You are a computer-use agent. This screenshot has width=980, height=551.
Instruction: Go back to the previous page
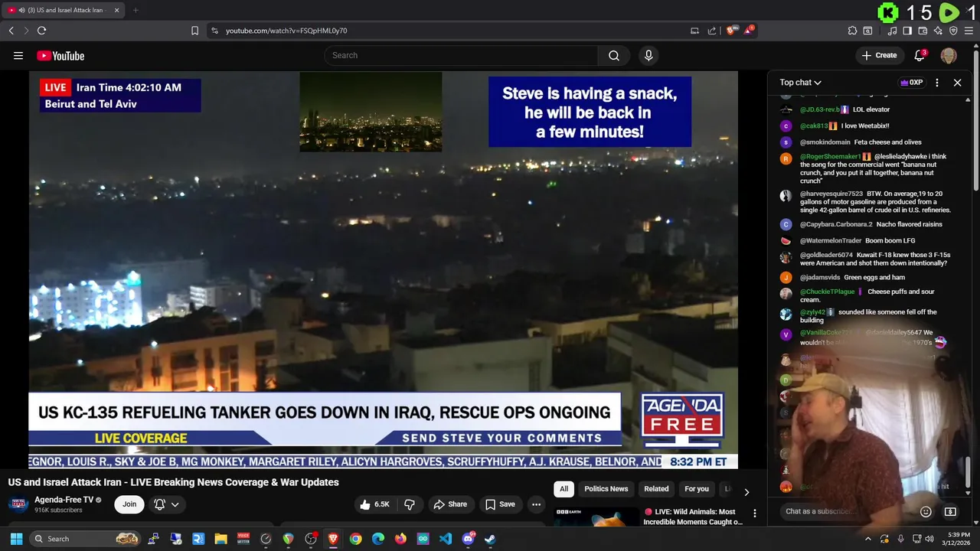[11, 31]
